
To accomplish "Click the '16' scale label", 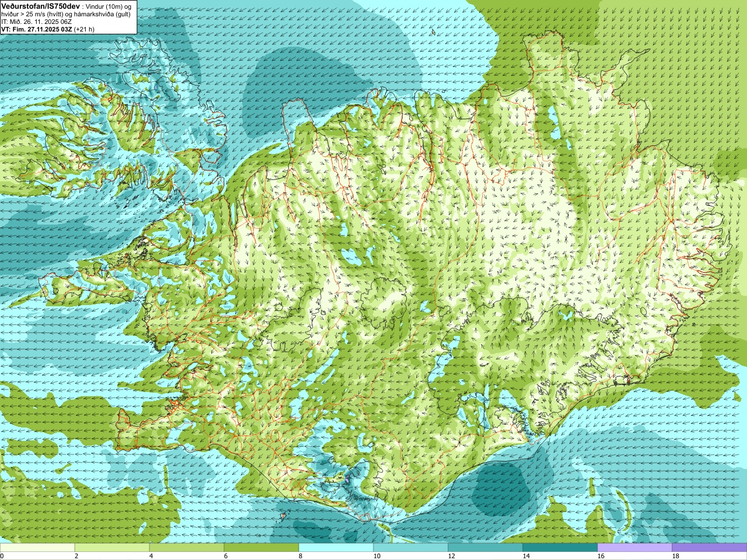I will (x=601, y=556).
